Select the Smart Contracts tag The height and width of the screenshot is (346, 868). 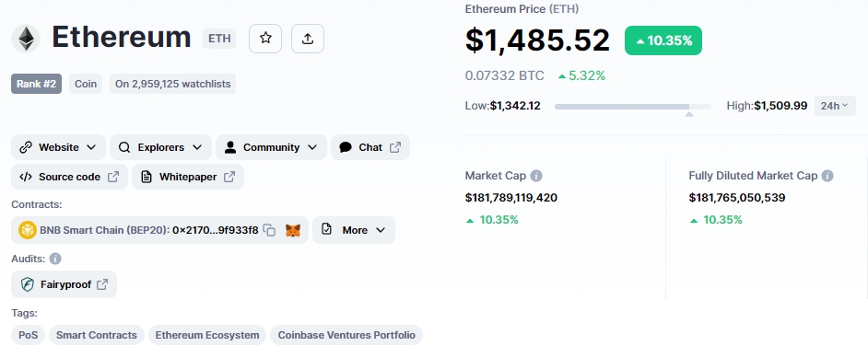97,335
